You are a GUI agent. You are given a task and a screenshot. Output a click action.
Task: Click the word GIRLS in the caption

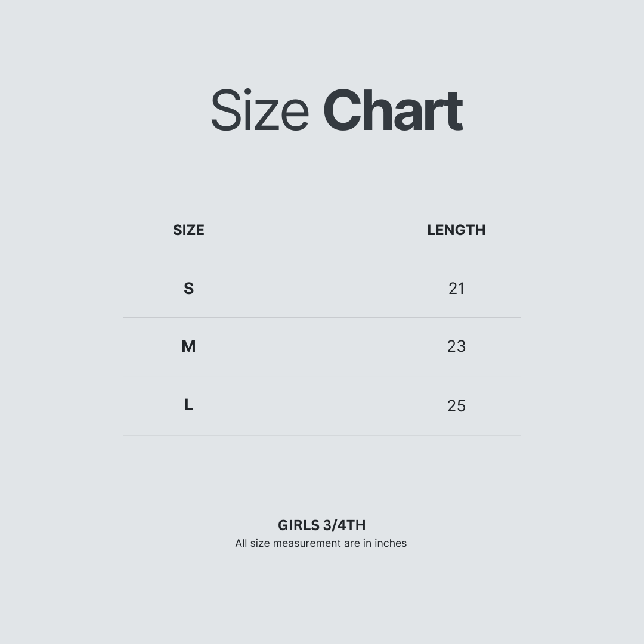pyautogui.click(x=298, y=525)
